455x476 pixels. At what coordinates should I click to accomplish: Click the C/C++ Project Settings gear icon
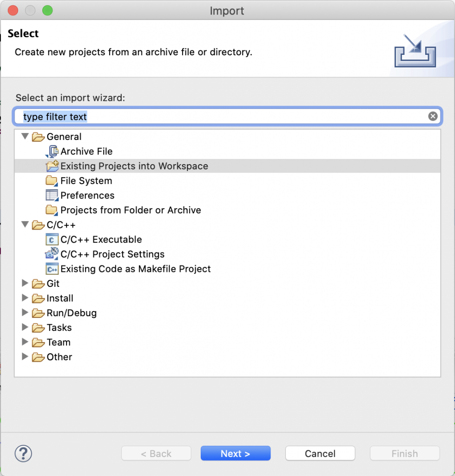coord(52,254)
